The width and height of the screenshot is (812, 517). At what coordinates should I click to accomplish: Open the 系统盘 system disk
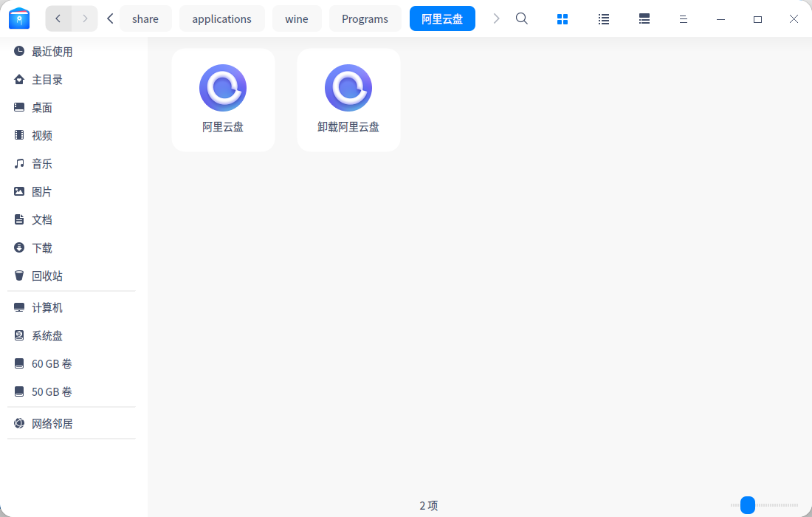(x=47, y=335)
